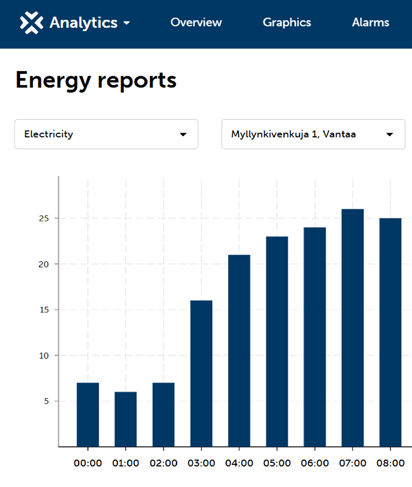The height and width of the screenshot is (487, 412).
Task: Expand the Electricity energy type dropdown
Action: (x=106, y=134)
